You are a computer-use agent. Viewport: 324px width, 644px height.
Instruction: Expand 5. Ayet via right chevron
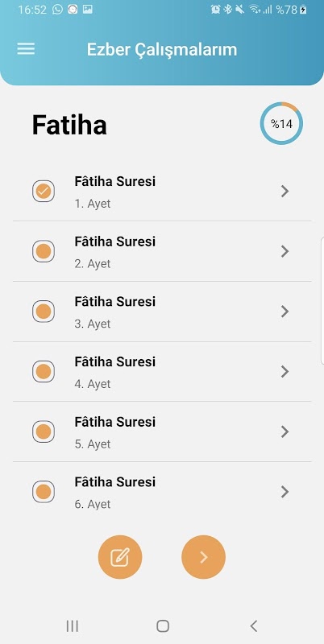tap(285, 431)
